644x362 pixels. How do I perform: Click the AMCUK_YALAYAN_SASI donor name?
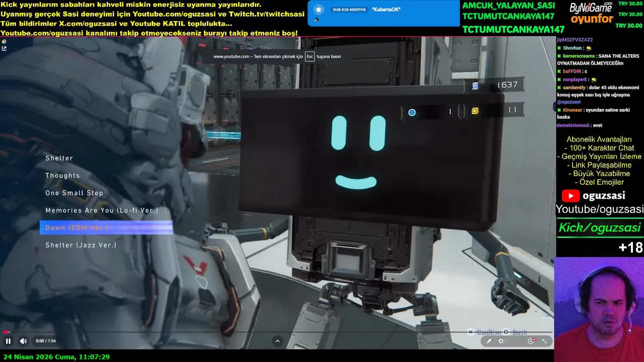[509, 6]
